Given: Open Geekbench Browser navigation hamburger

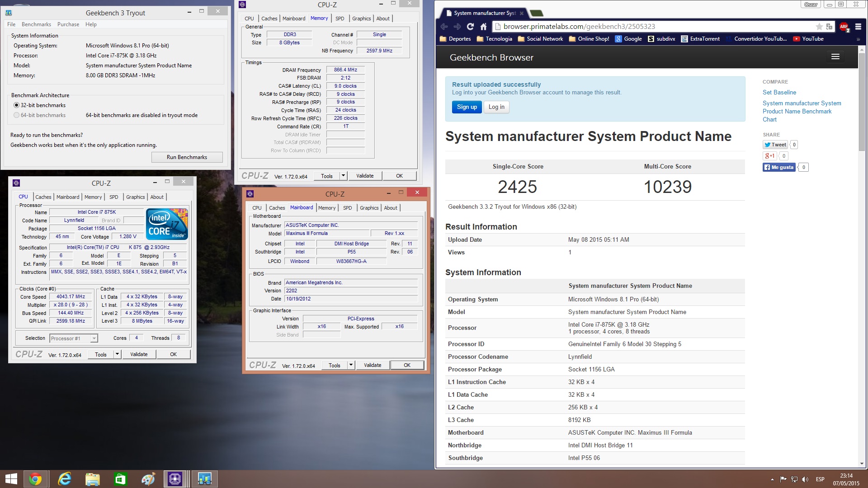Looking at the screenshot, I should point(835,57).
